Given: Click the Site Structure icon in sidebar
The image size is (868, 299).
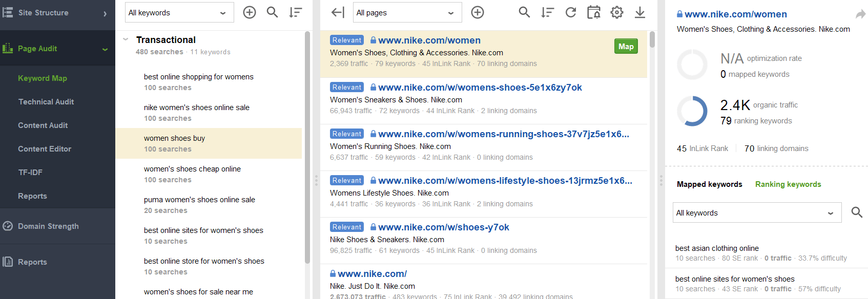Looking at the screenshot, I should click(x=8, y=12).
